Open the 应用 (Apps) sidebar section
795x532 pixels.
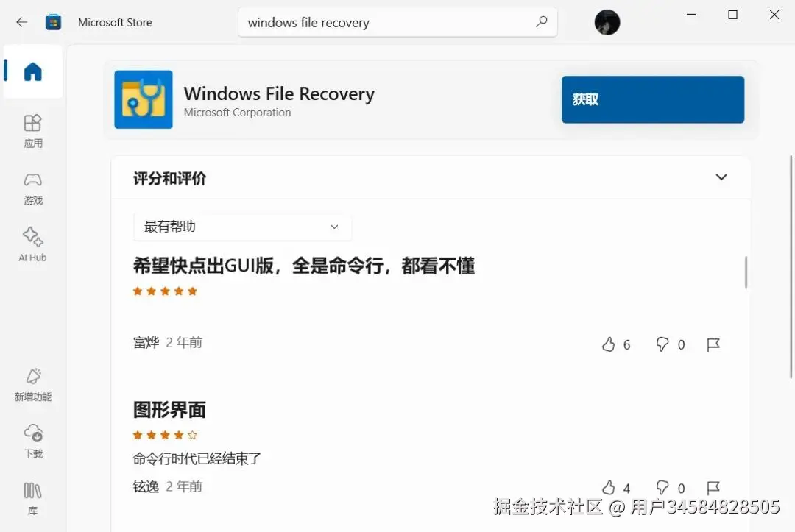33,131
